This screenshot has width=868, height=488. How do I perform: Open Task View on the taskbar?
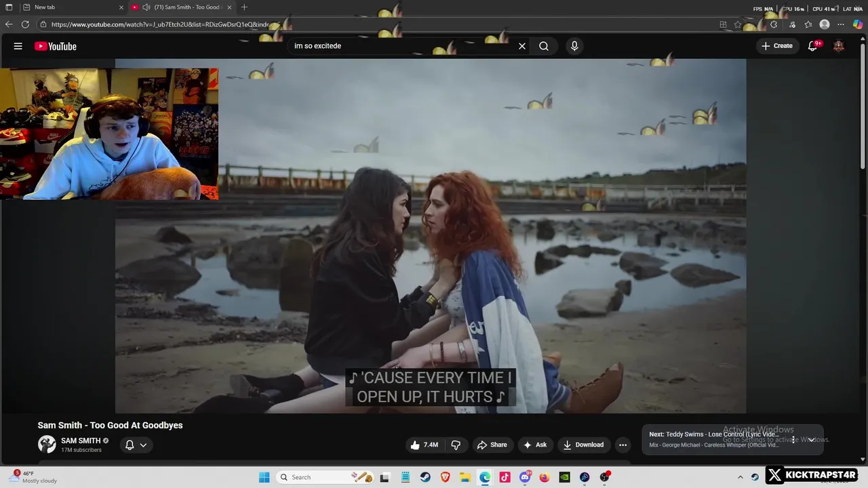tap(384, 477)
